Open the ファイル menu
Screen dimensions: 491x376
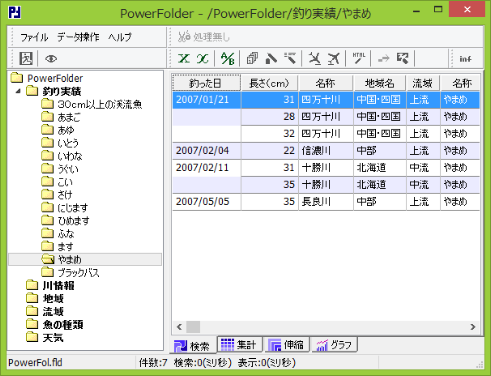click(34, 37)
